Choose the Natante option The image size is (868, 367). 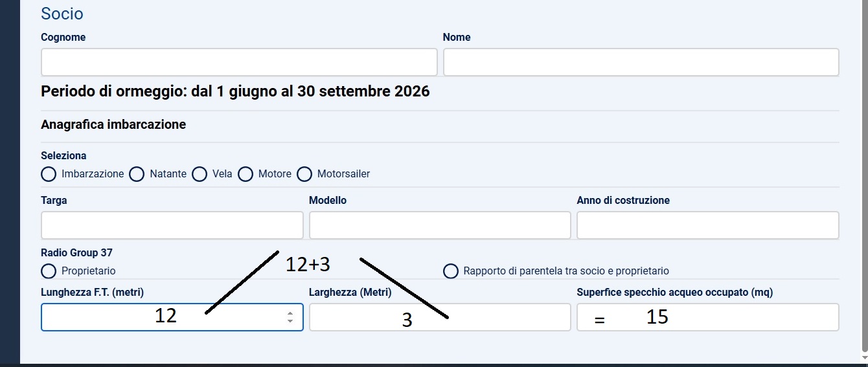(137, 174)
